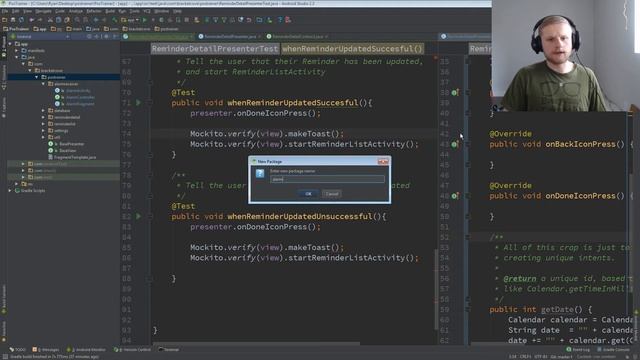Open the Messages tool window
This screenshot has width=640, height=360.
click(46, 350)
